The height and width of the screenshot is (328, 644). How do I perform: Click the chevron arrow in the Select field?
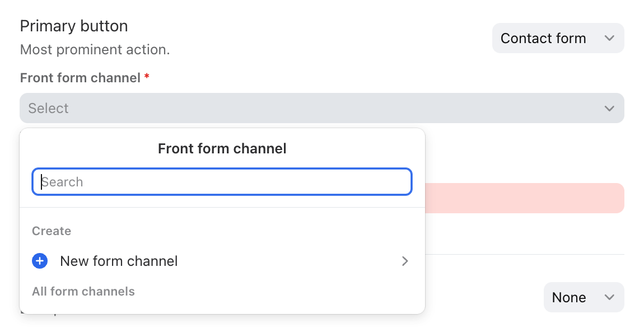pos(609,109)
